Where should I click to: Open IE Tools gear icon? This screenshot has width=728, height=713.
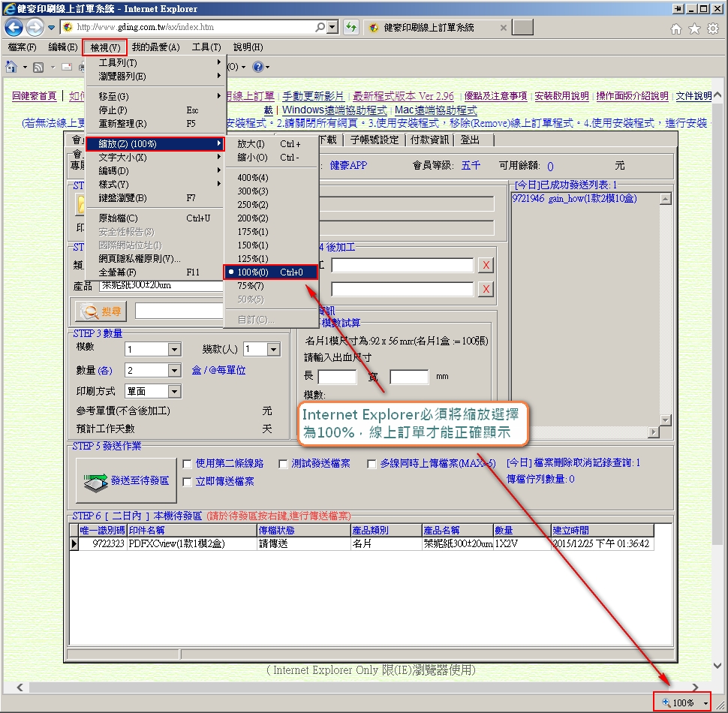click(x=713, y=29)
